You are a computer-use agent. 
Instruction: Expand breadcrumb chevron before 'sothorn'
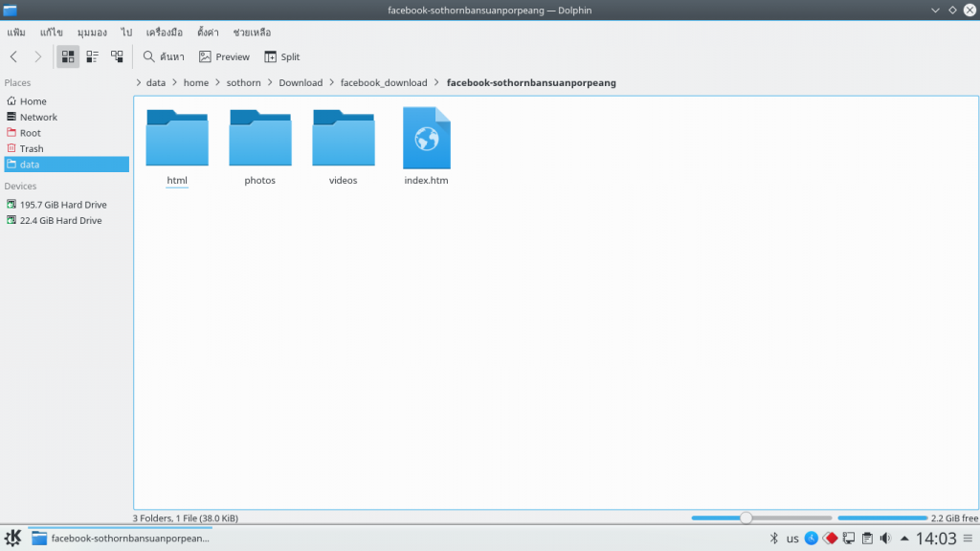click(x=218, y=82)
